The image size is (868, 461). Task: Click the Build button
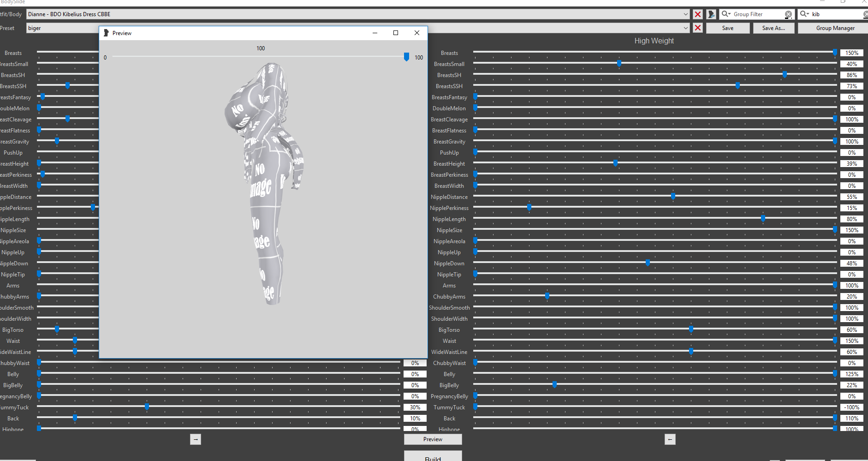(x=433, y=457)
